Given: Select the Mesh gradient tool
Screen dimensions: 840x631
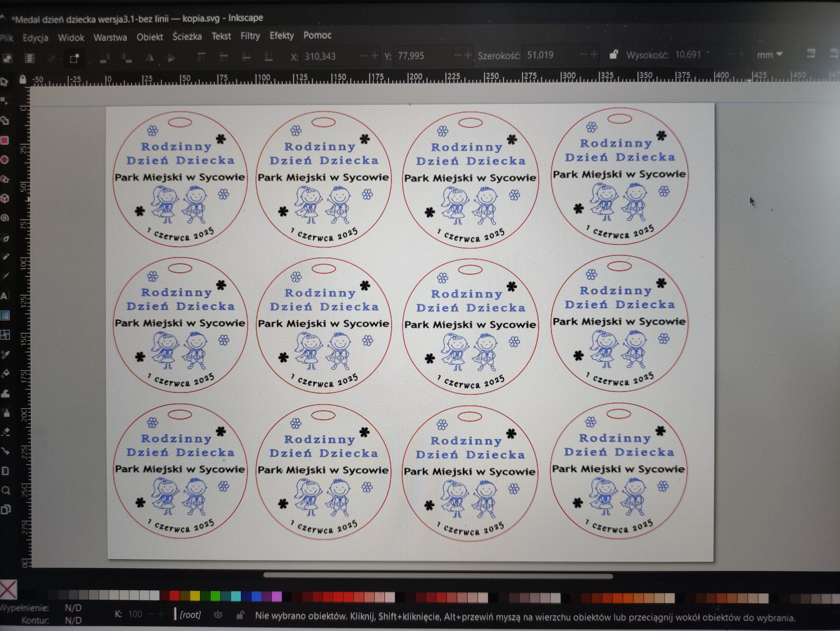Looking at the screenshot, I should click(x=5, y=335).
